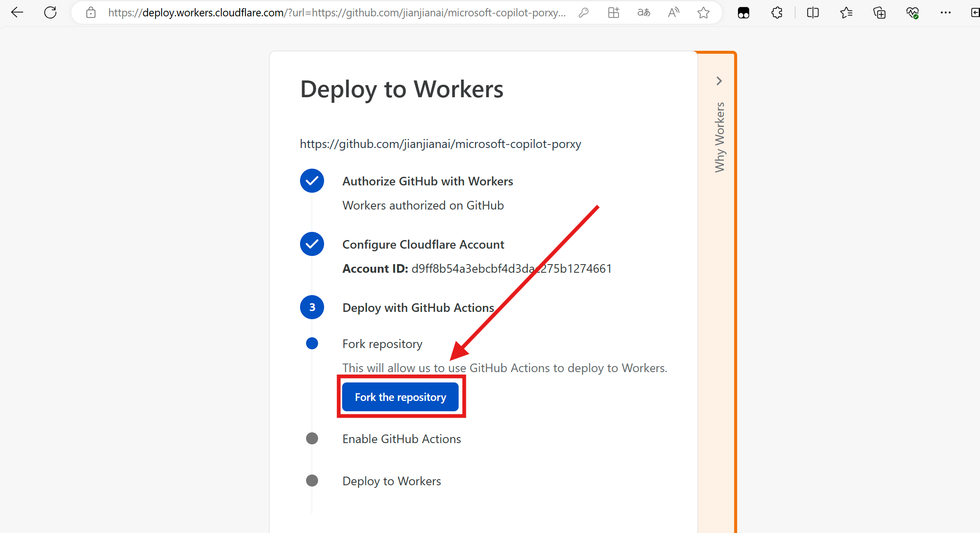Click the app available install icon
The width and height of the screenshot is (980, 533).
(613, 13)
